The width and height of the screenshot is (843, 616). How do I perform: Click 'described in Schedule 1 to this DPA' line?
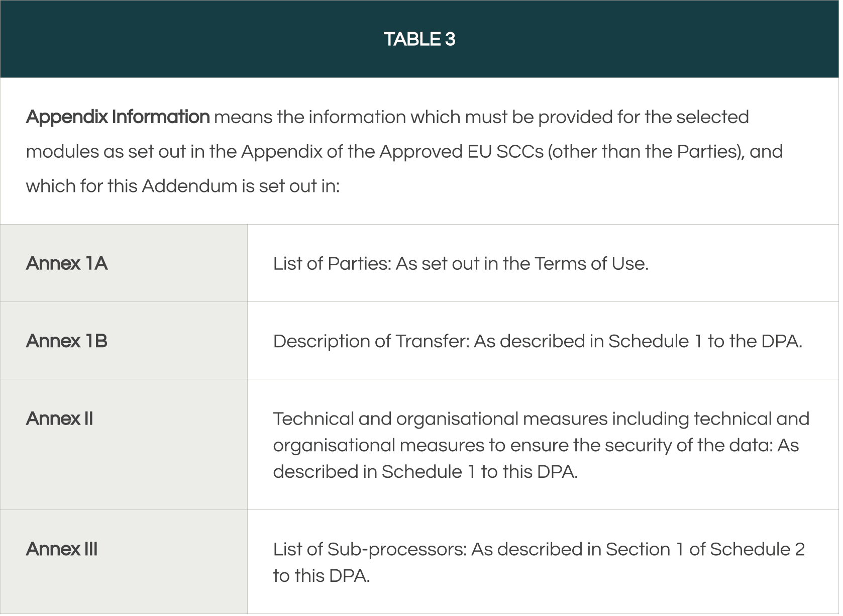point(427,473)
